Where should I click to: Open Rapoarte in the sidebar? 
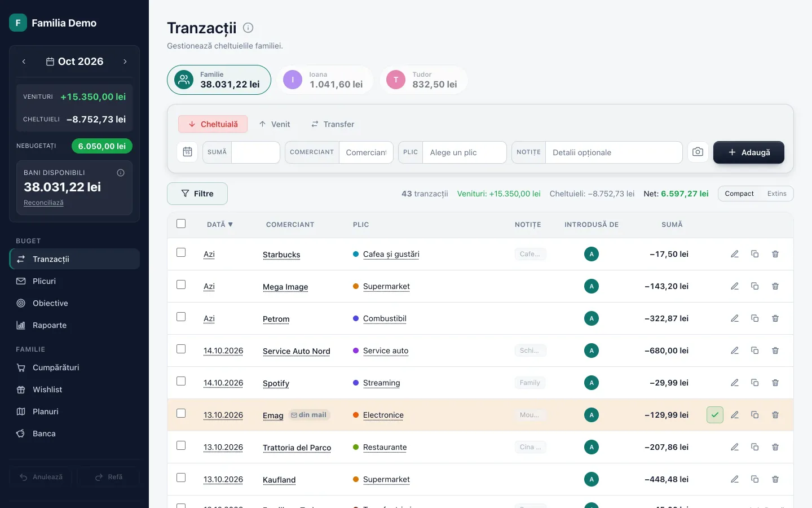(x=74, y=325)
